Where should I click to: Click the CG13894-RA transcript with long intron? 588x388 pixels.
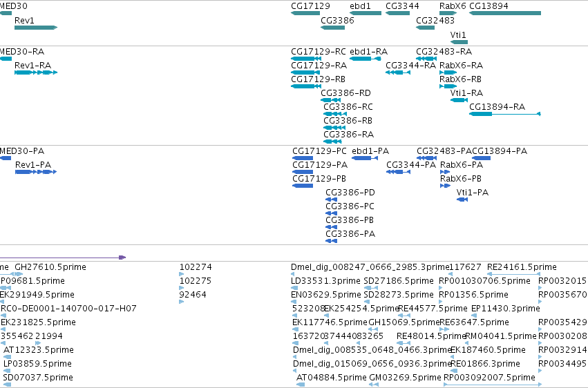coord(505,113)
